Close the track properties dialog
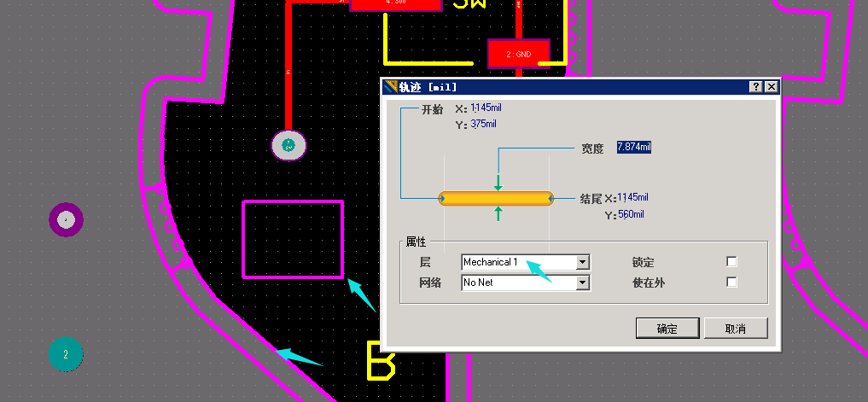868x402 pixels. [771, 87]
